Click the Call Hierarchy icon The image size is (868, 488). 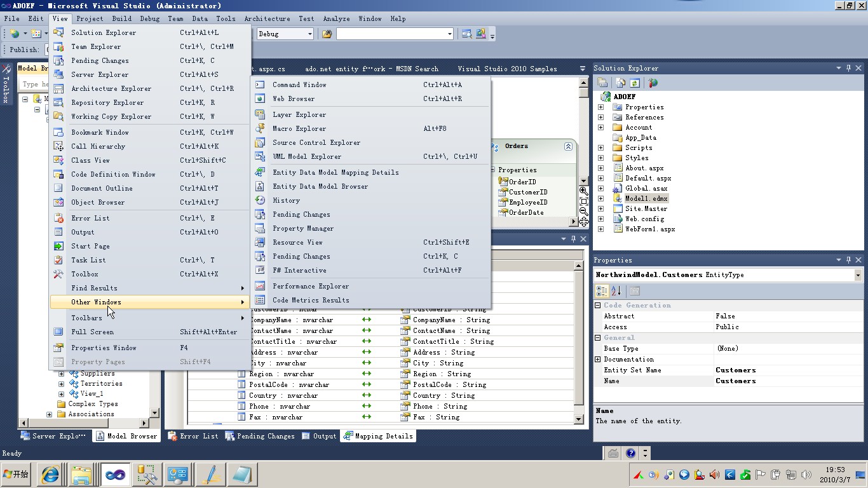click(x=58, y=146)
